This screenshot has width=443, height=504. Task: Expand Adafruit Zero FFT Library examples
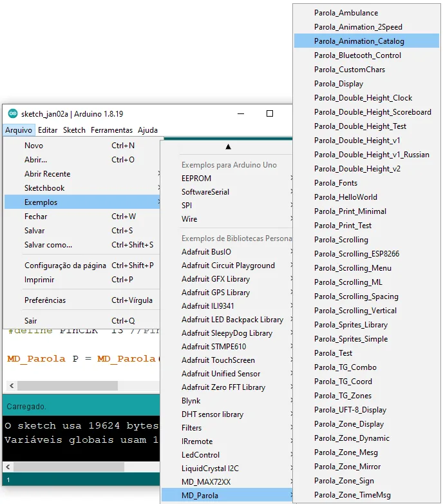click(227, 387)
